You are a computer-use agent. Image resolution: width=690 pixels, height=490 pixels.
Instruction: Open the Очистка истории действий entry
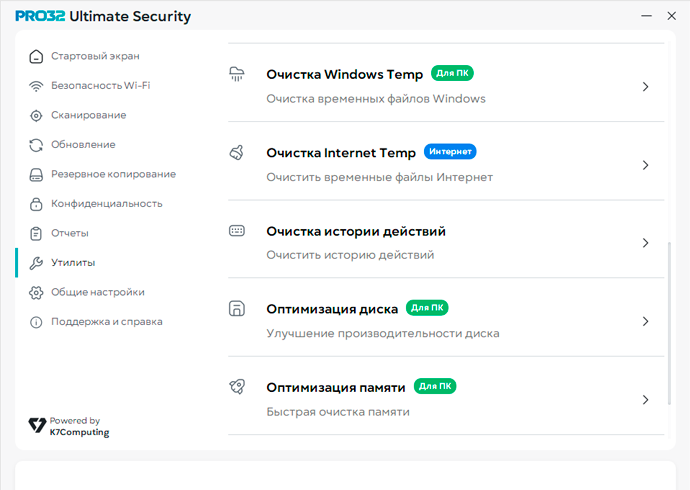355,231
